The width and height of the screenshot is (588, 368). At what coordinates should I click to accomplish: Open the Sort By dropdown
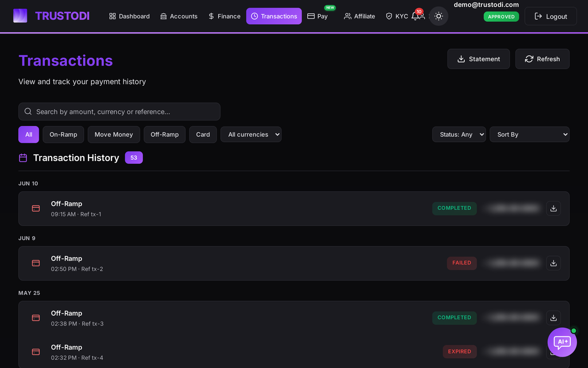pyautogui.click(x=529, y=135)
